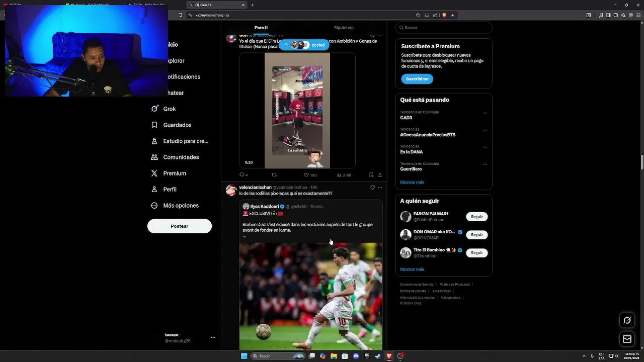Image resolution: width=644 pixels, height=362 pixels.
Task: Open #OcesaAnunciaPreciosBTS trend
Action: click(x=428, y=135)
